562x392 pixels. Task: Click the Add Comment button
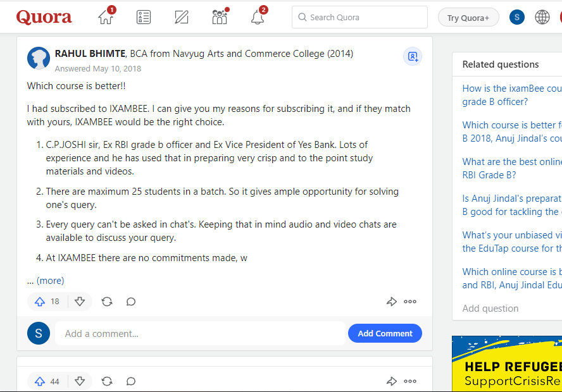[385, 333]
